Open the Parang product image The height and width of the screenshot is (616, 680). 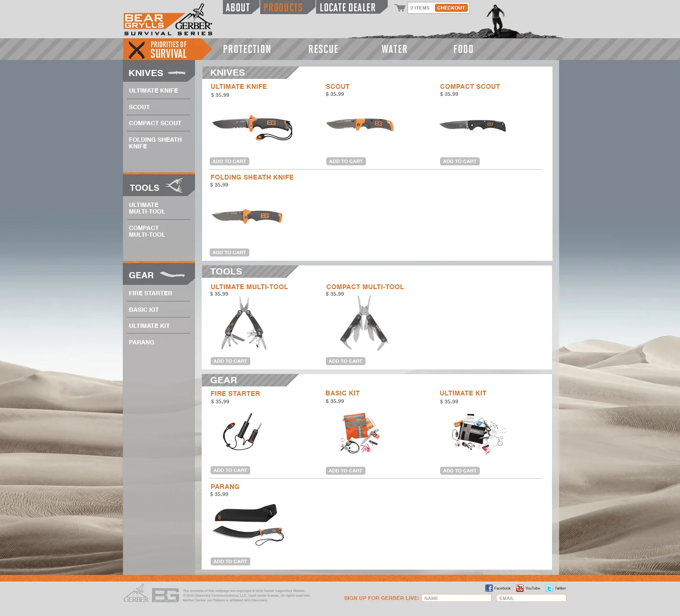coord(248,525)
